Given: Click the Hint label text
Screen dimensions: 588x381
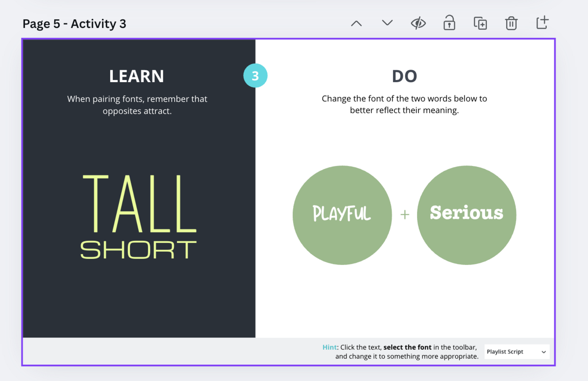Looking at the screenshot, I should click(x=329, y=347).
